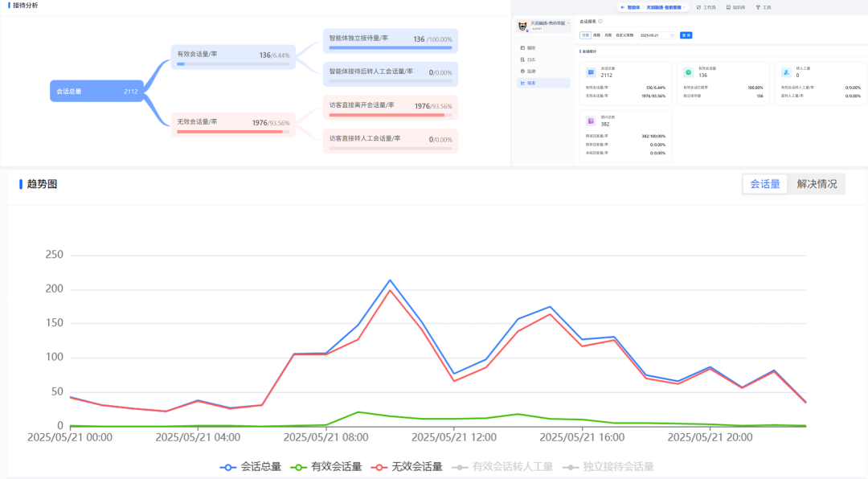Click the 会话总量 2112 node
The height and width of the screenshot is (479, 868).
pyautogui.click(x=97, y=92)
